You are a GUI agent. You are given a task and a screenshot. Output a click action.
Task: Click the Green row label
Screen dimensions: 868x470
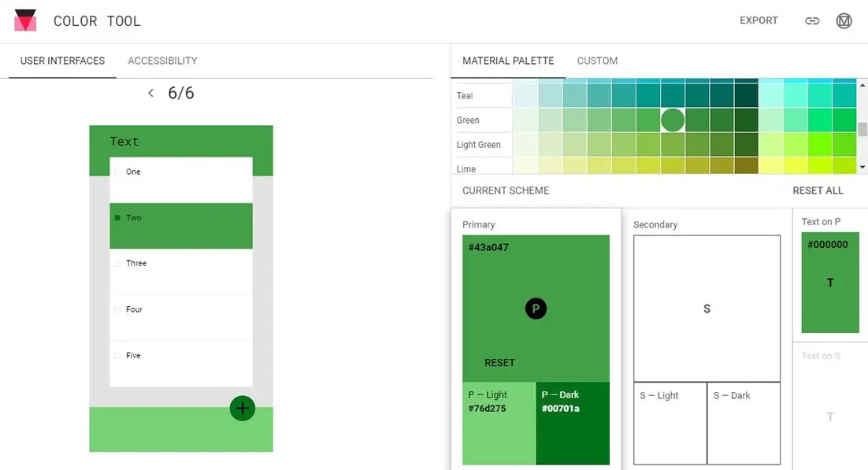[468, 120]
